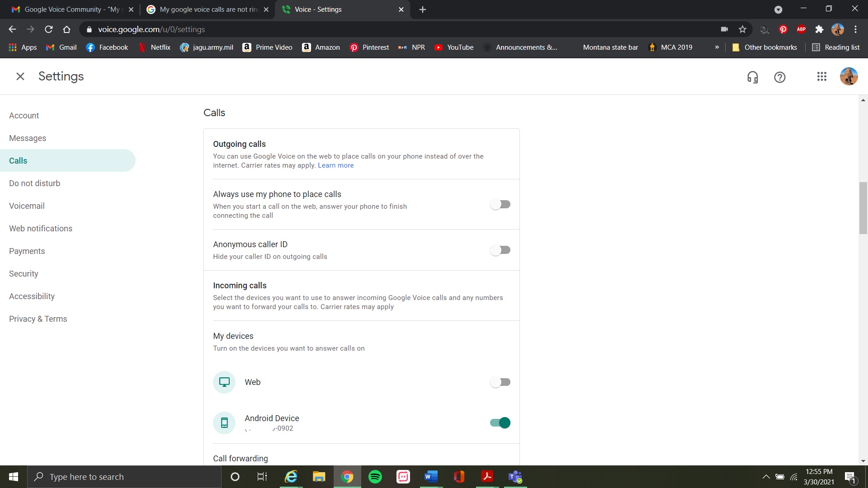Open the headset call audio settings icon

coord(753,77)
